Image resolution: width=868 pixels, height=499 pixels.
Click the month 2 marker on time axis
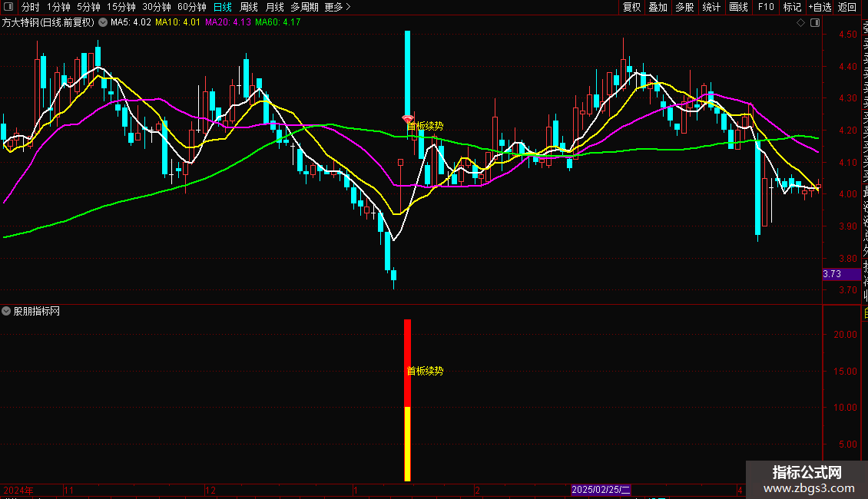click(477, 490)
